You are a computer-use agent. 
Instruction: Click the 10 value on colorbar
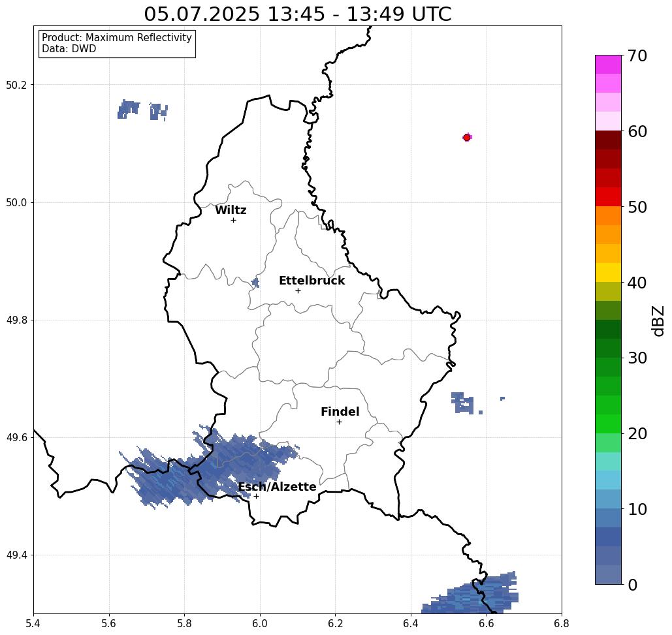coord(637,509)
